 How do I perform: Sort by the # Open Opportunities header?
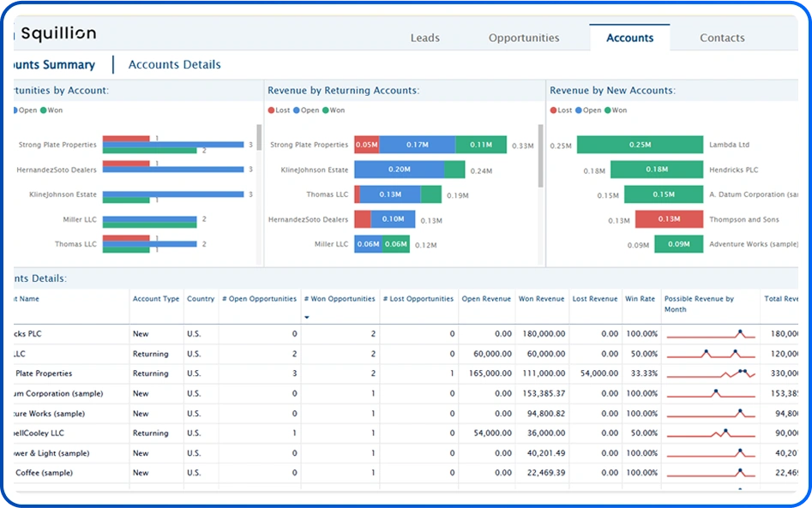(259, 299)
